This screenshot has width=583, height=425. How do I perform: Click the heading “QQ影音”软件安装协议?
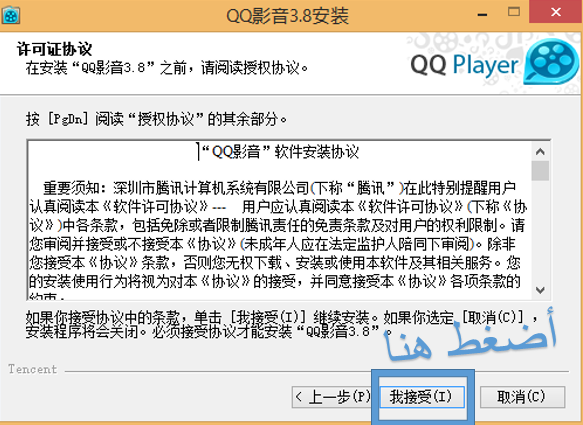click(x=280, y=152)
